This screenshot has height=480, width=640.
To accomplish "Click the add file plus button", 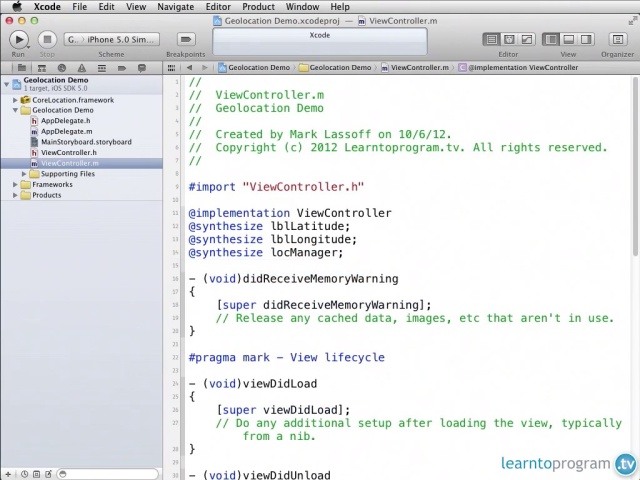I will point(8,474).
